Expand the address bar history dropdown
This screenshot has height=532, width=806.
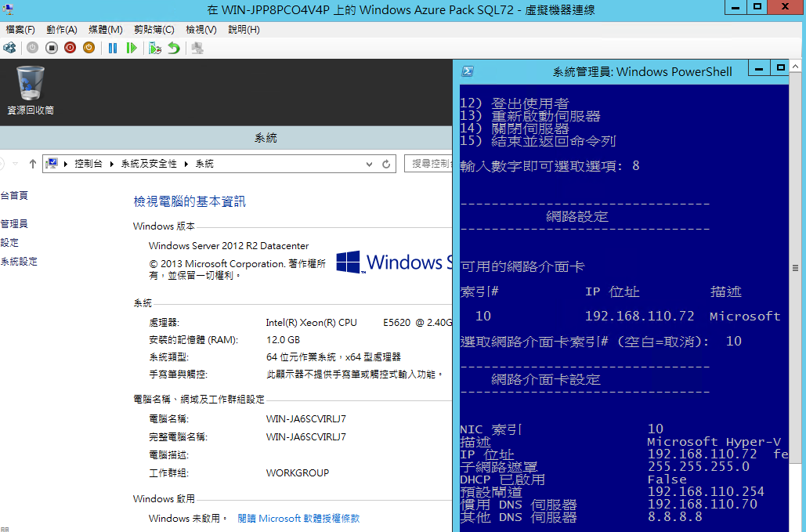pyautogui.click(x=369, y=164)
